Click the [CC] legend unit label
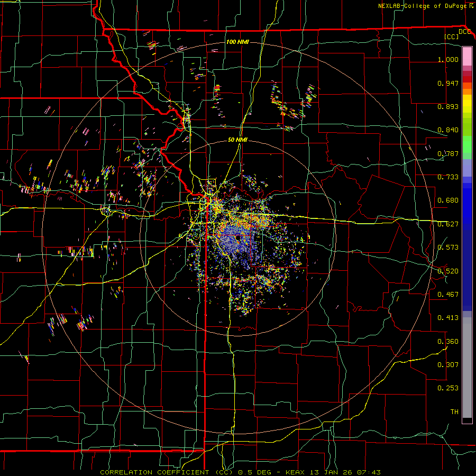The height and width of the screenshot is (476, 476). click(x=452, y=36)
